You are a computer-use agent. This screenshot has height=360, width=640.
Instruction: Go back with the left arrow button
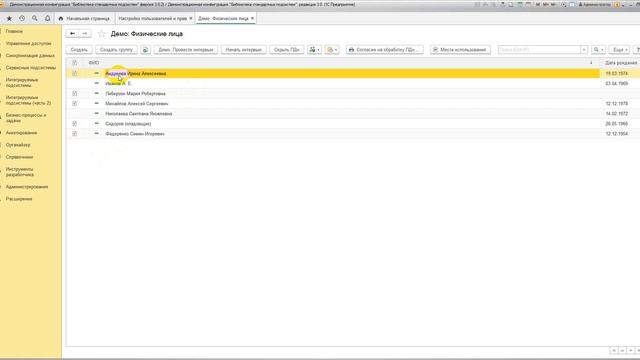72,33
